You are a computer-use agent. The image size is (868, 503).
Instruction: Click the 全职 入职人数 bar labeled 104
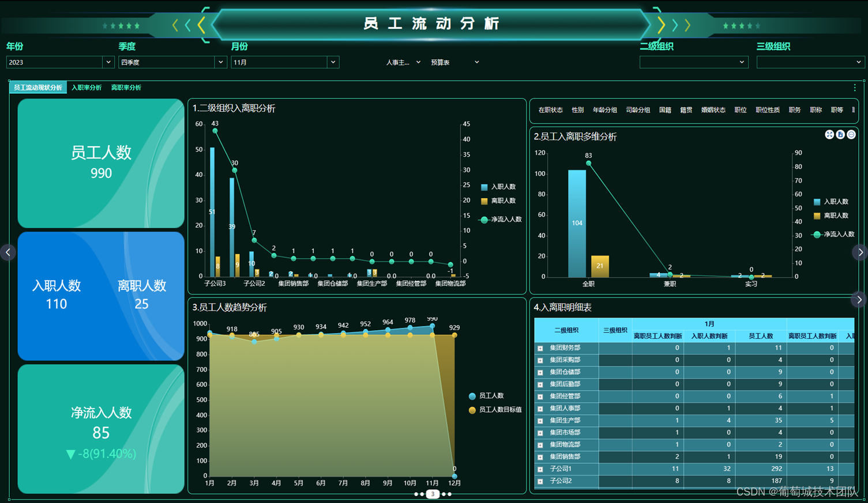point(577,223)
